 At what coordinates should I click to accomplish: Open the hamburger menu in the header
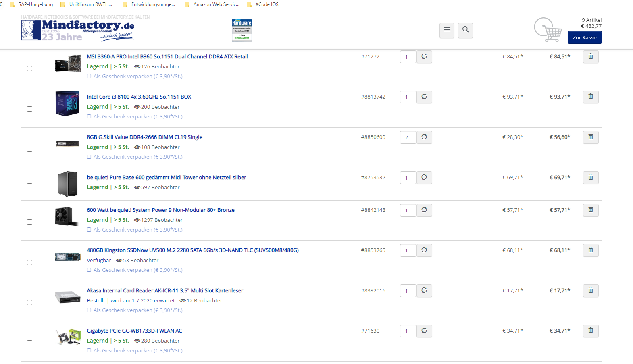(x=447, y=30)
